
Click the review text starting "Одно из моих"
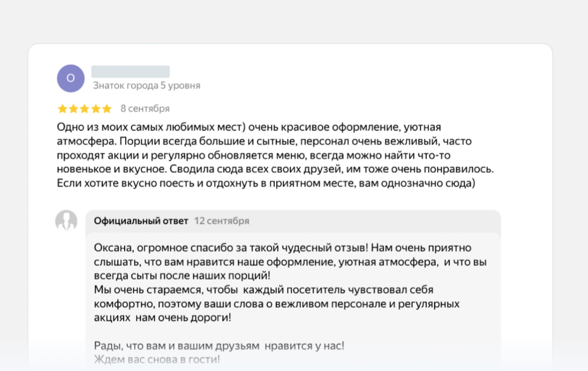point(275,155)
